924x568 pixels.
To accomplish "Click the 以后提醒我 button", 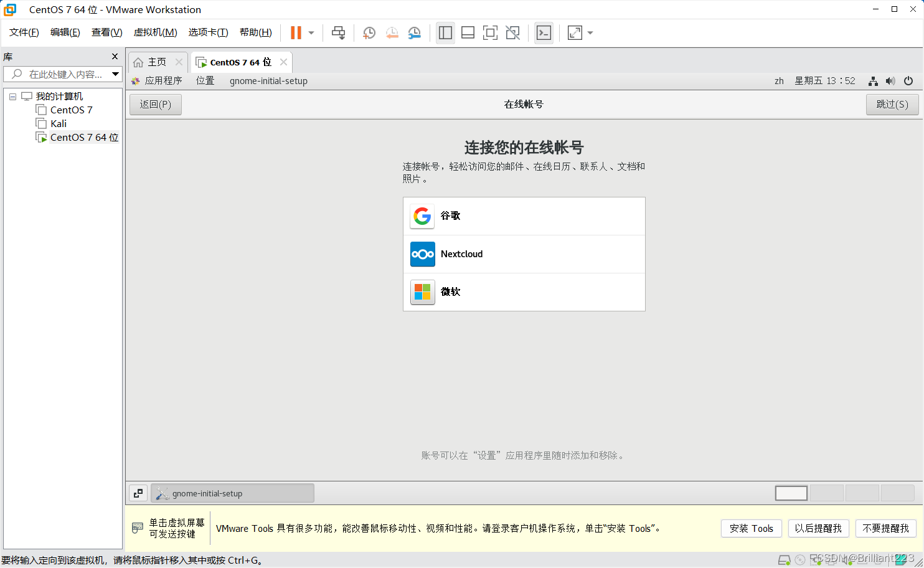I will point(818,528).
